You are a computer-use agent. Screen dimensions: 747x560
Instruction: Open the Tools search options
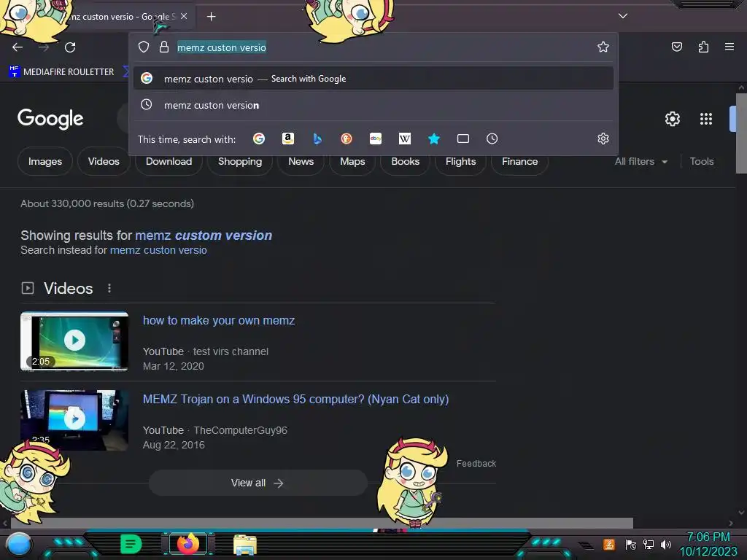[x=702, y=161]
